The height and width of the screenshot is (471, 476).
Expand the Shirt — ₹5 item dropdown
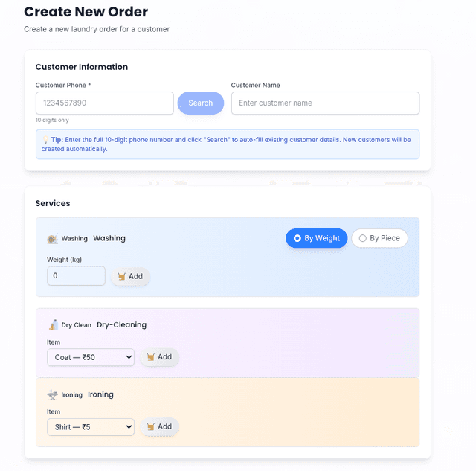coord(91,427)
